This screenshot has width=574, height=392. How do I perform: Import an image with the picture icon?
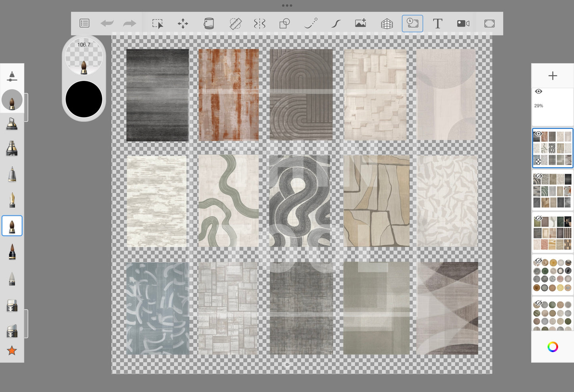(361, 23)
